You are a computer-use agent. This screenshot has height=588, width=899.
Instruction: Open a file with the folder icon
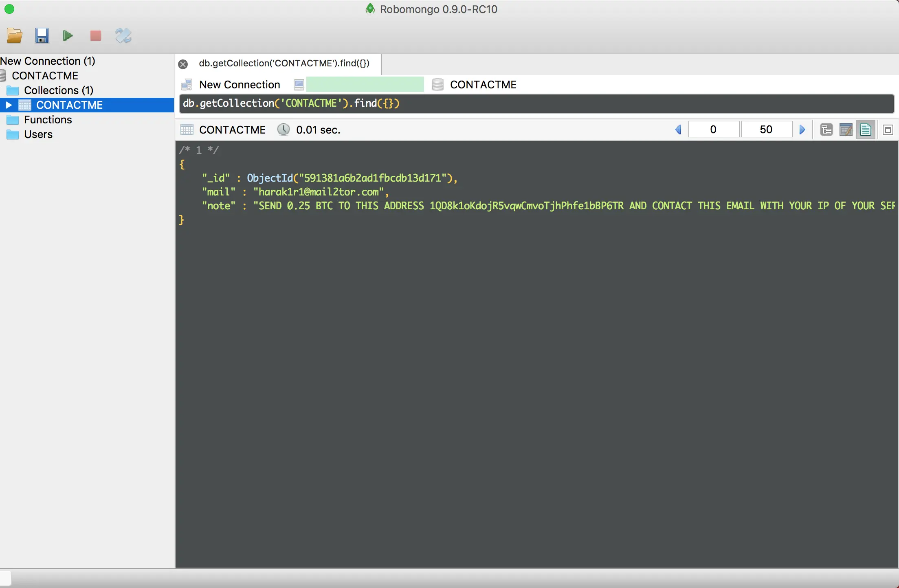pyautogui.click(x=15, y=36)
